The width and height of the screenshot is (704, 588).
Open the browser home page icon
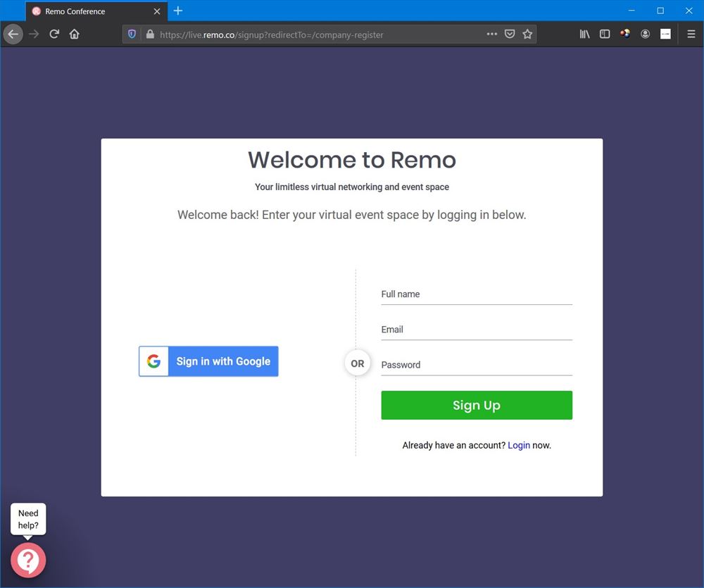[75, 34]
